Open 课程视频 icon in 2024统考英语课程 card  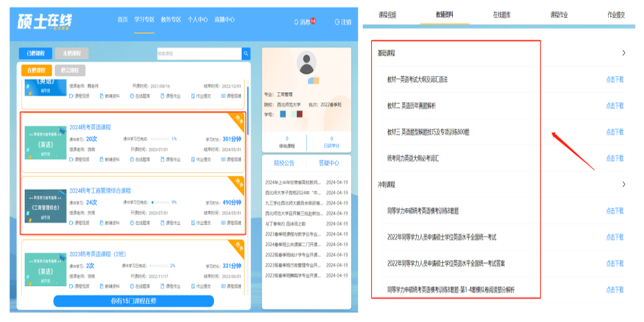[71, 160]
